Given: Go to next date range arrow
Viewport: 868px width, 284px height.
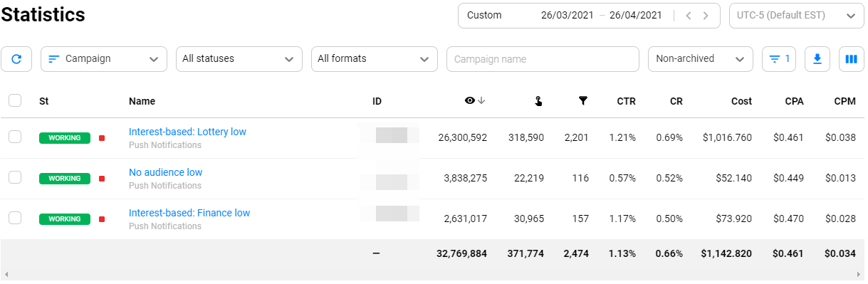Looking at the screenshot, I should (706, 16).
